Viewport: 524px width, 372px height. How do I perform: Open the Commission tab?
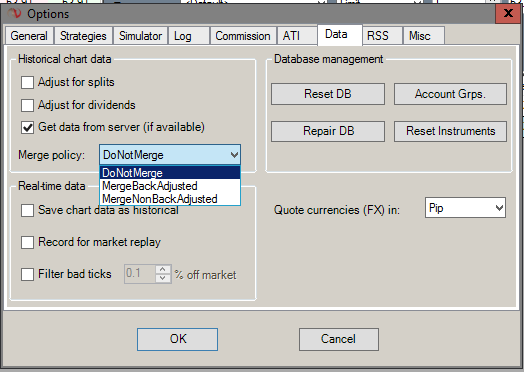click(243, 36)
